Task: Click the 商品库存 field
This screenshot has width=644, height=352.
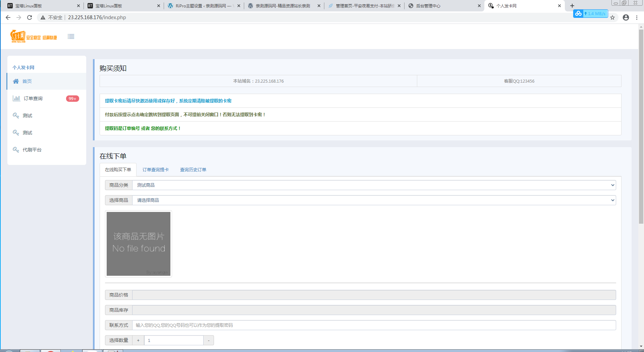Action: click(x=374, y=310)
